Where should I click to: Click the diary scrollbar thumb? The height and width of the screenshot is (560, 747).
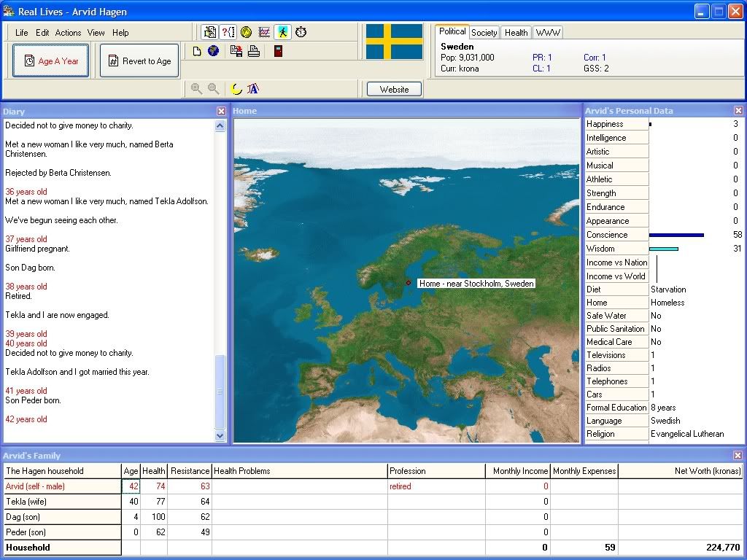pyautogui.click(x=220, y=392)
